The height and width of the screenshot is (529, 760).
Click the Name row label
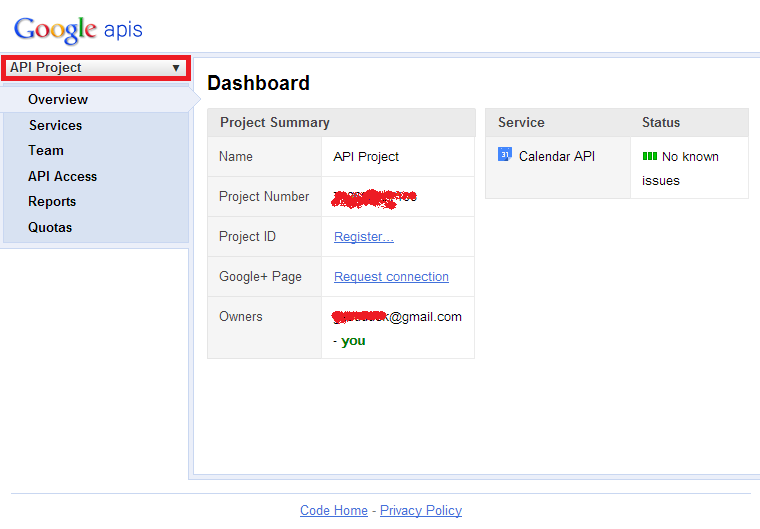pos(236,157)
